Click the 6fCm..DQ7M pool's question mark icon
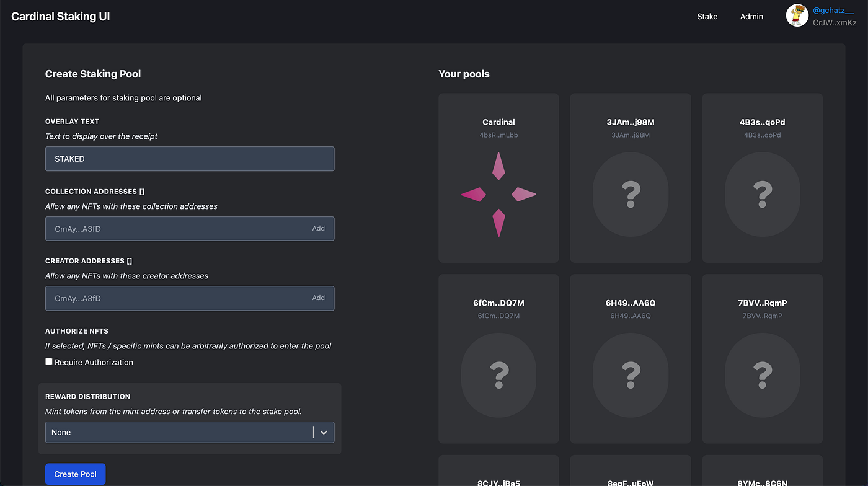This screenshot has height=486, width=868. click(498, 375)
